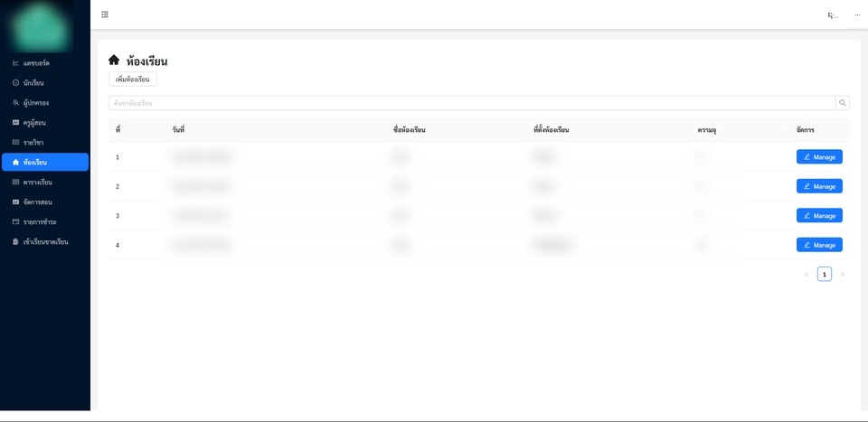Click the small icon beside the ellipsis
The width and height of the screenshot is (868, 422).
832,15
